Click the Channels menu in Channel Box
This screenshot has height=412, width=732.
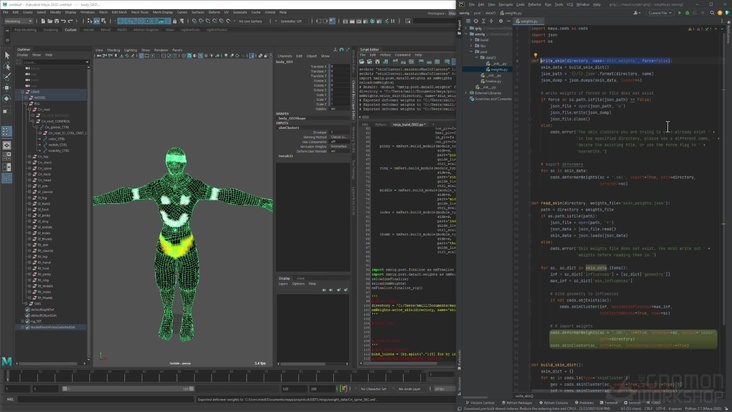(286, 56)
